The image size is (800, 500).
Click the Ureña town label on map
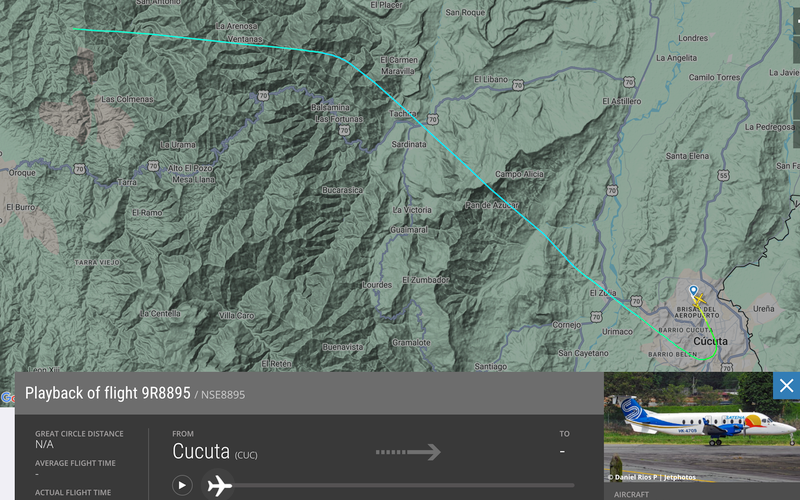[x=763, y=309]
